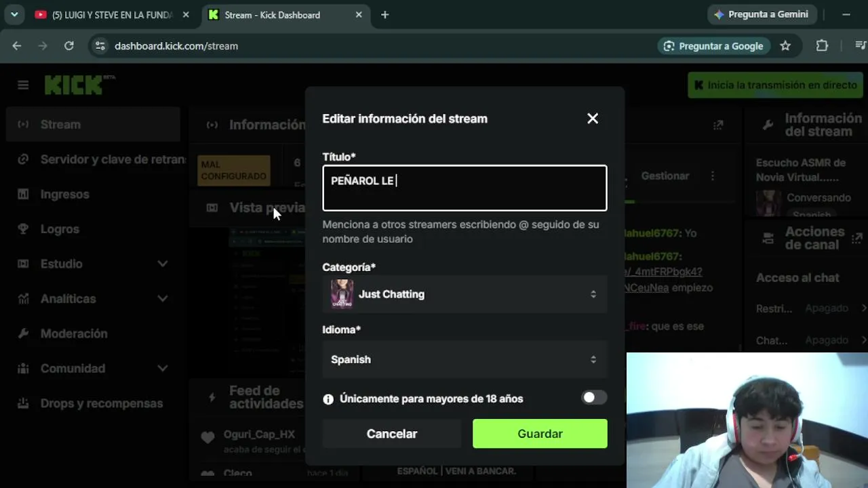Click the Drops y recompensas icon
This screenshot has height=488, width=868.
(x=23, y=403)
